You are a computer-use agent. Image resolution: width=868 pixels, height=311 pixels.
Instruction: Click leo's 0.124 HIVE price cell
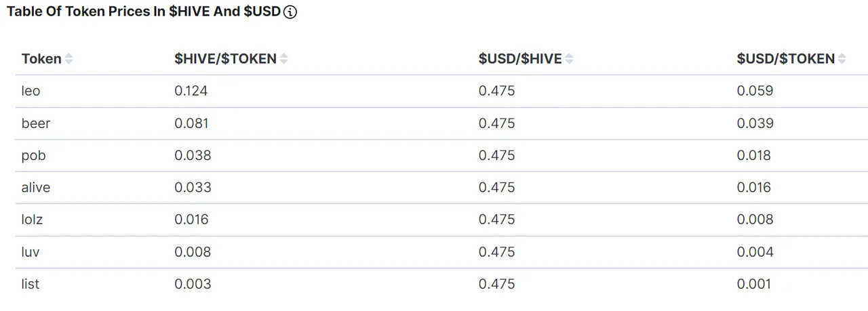[191, 91]
